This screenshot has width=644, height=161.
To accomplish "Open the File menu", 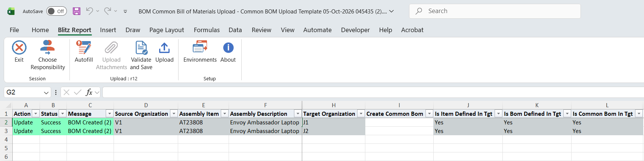I will tap(14, 30).
